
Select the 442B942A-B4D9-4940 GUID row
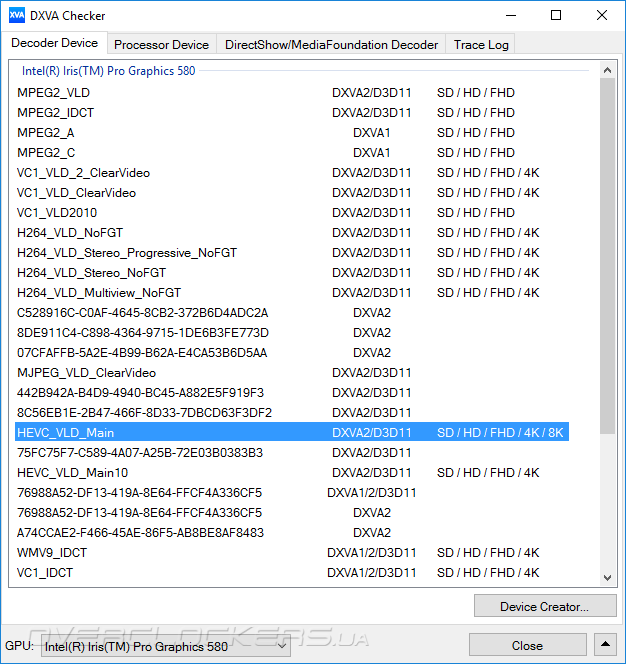tap(292, 393)
